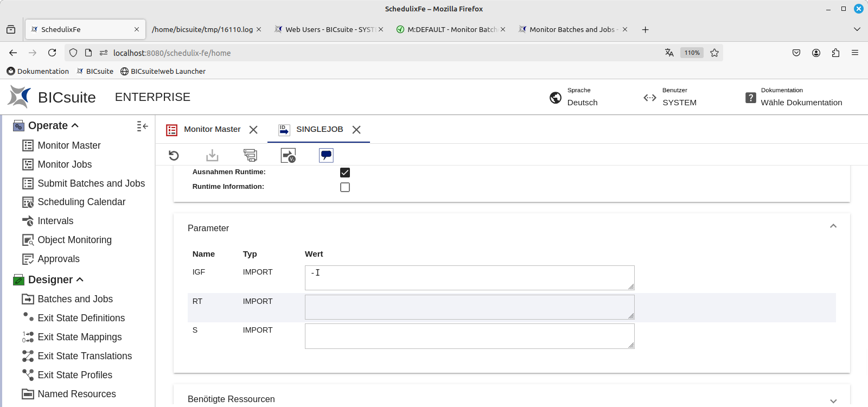The image size is (868, 407).
Task: Collapse the sidebar navigation panel icon
Action: tap(142, 126)
